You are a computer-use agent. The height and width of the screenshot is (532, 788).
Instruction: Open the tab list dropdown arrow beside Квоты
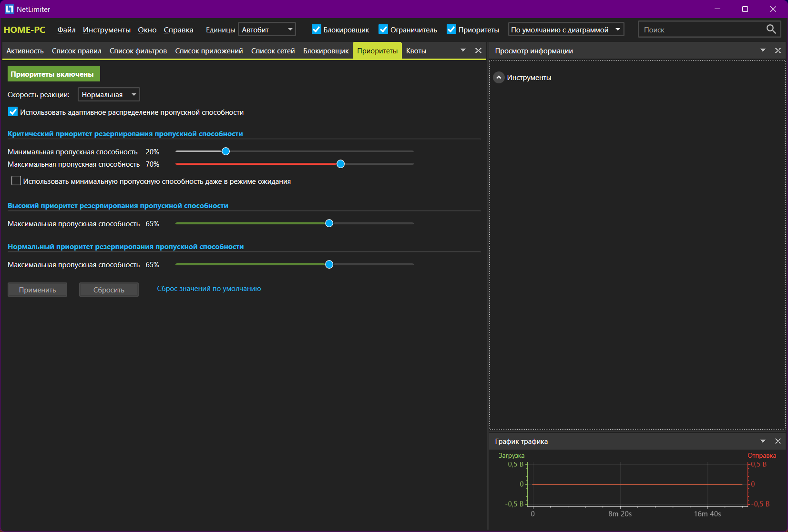[463, 50]
